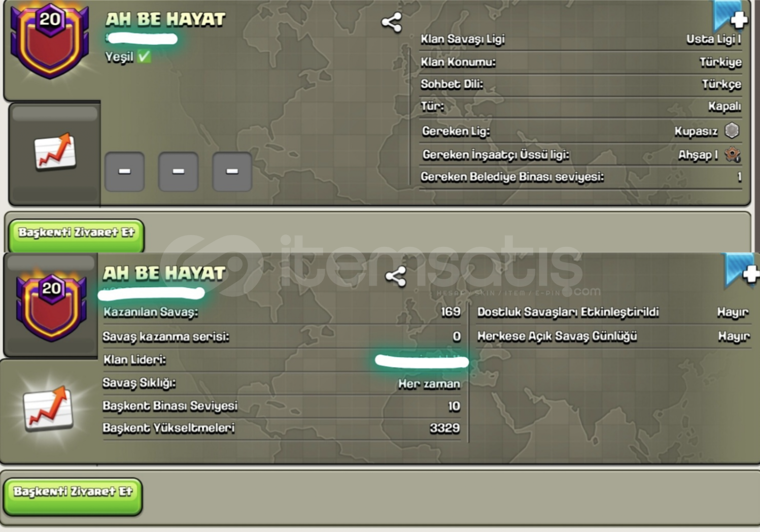Tap the Ahşap I builder league icon
Image resolution: width=760 pixels, height=532 pixels.
pyautogui.click(x=732, y=154)
